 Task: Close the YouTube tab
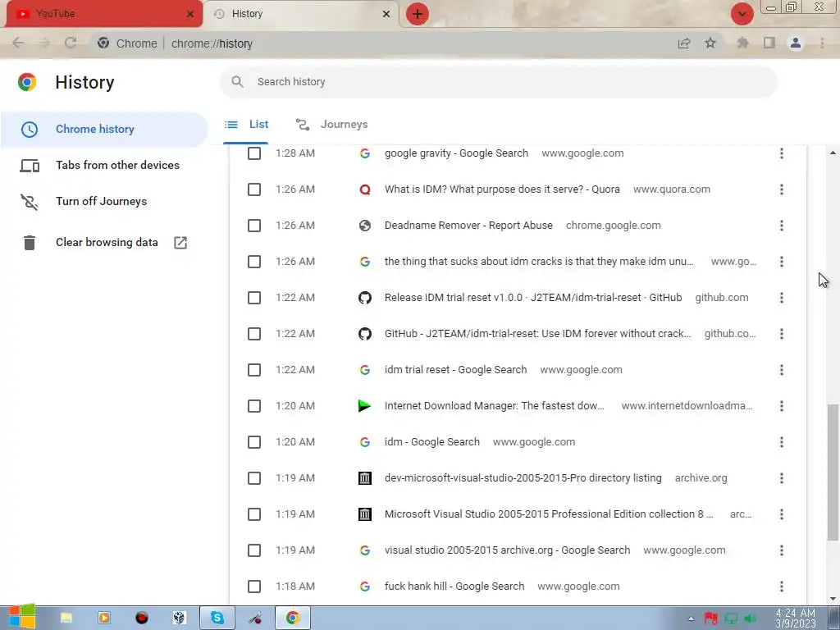coord(190,14)
